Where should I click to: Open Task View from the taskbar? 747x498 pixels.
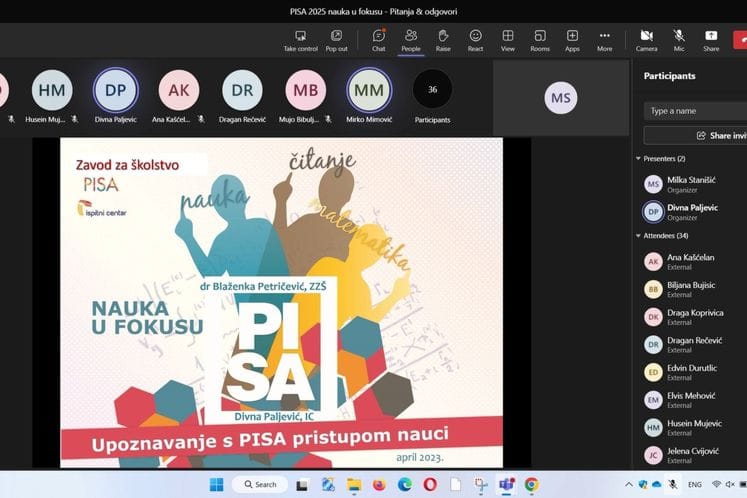302,485
